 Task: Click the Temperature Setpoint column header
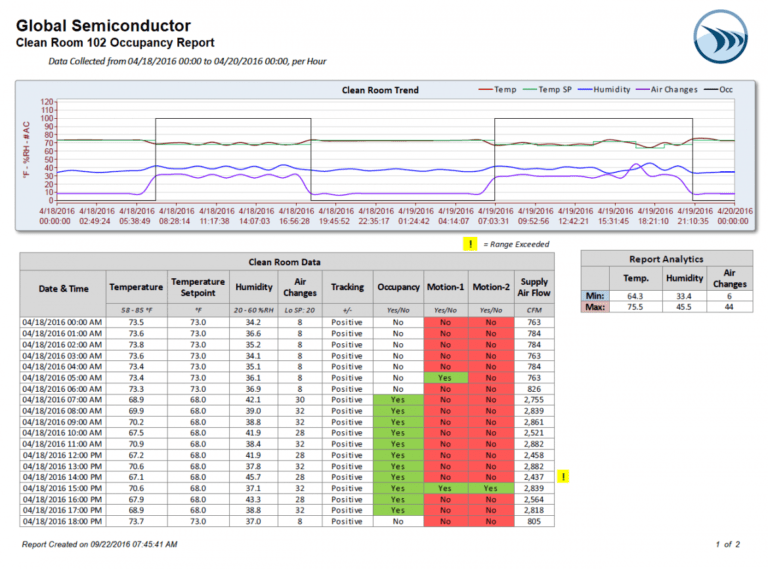197,288
